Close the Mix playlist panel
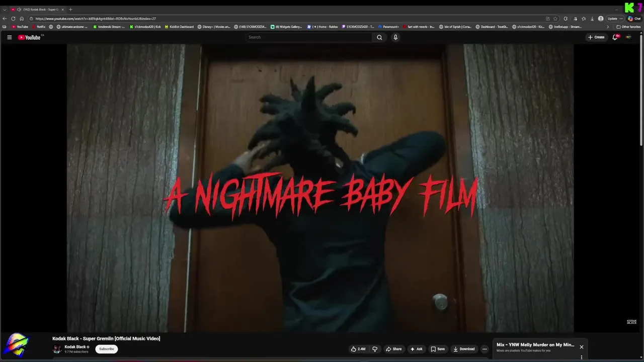This screenshot has width=644, height=362. 581,347
